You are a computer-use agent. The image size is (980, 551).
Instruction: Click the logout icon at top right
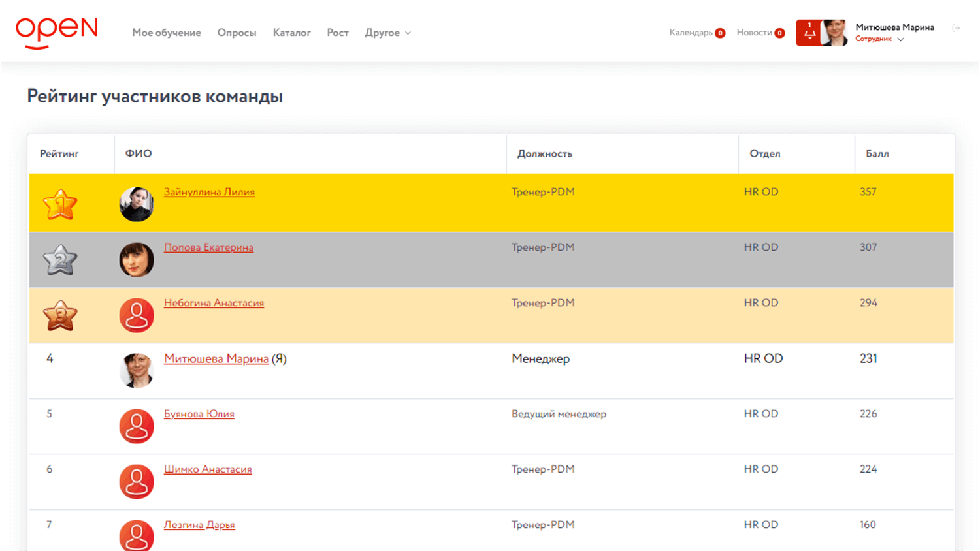click(x=956, y=28)
